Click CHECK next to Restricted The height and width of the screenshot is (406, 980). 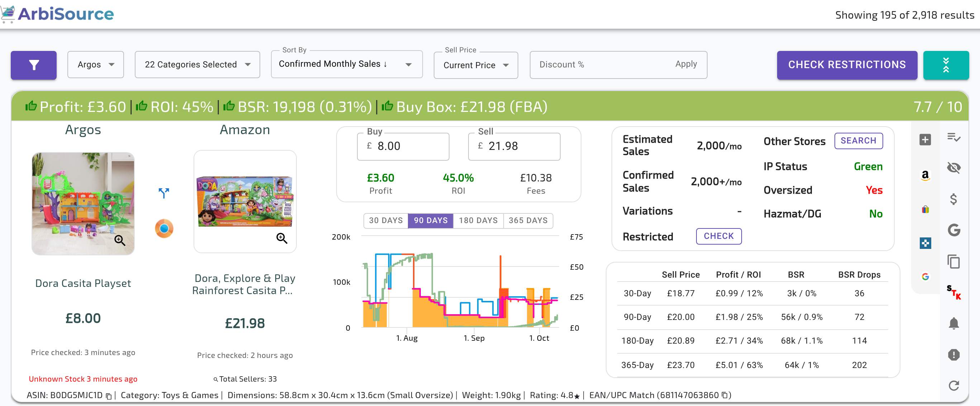(719, 236)
